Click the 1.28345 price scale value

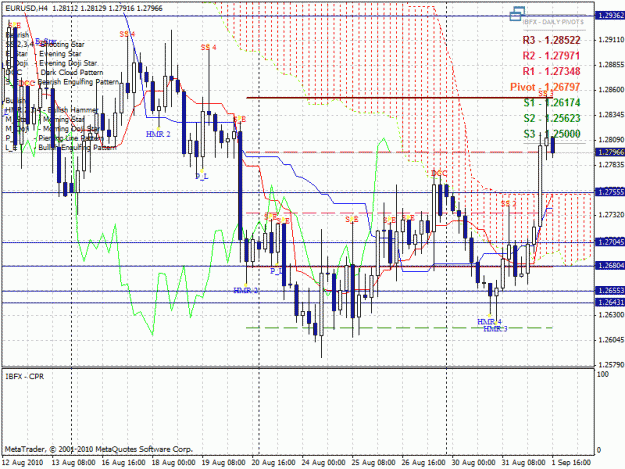(611, 115)
